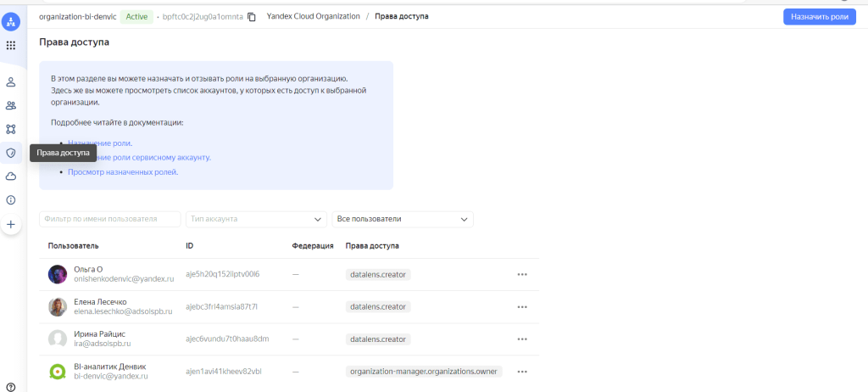Open the Users section in sidebar
This screenshot has height=392, width=868.
tap(11, 82)
